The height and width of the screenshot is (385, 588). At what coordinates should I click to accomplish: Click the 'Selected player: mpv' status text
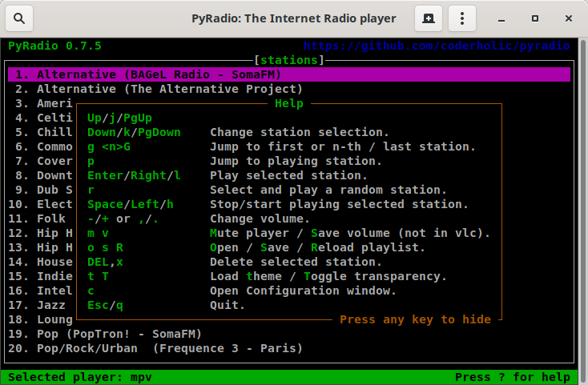click(x=80, y=377)
